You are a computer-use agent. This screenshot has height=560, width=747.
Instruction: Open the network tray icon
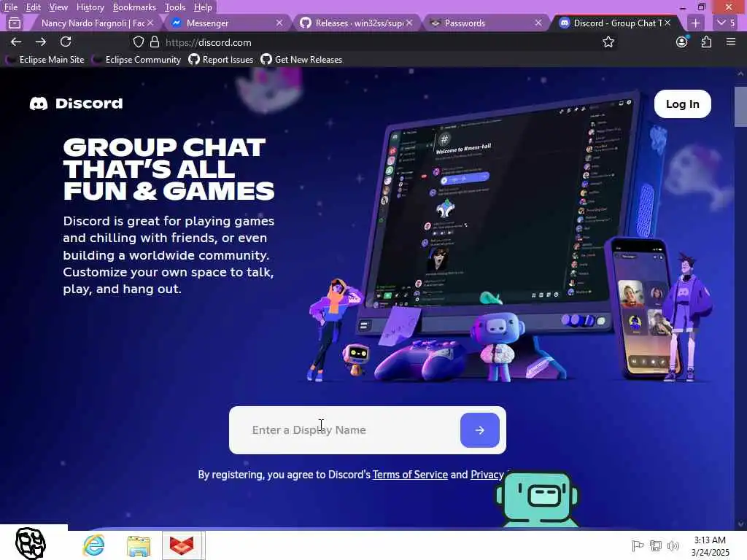tap(656, 545)
